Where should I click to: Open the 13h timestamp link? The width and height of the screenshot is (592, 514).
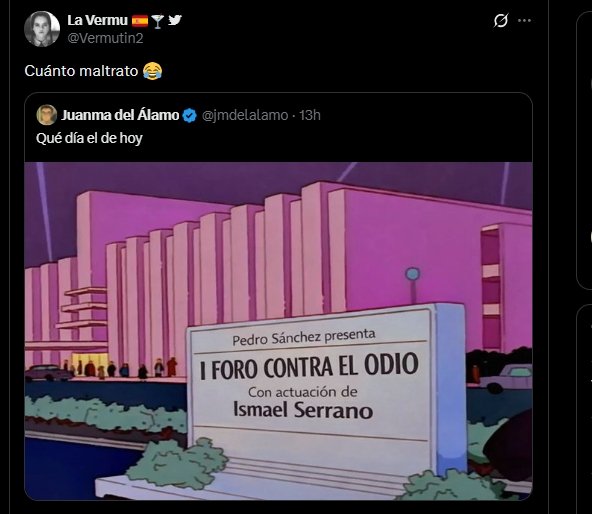(310, 115)
